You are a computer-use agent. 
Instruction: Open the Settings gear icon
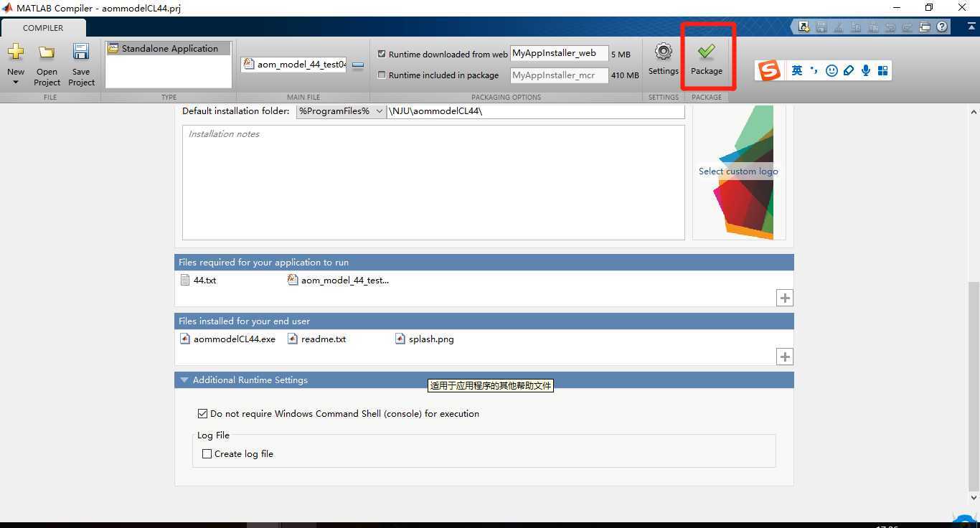(x=664, y=52)
